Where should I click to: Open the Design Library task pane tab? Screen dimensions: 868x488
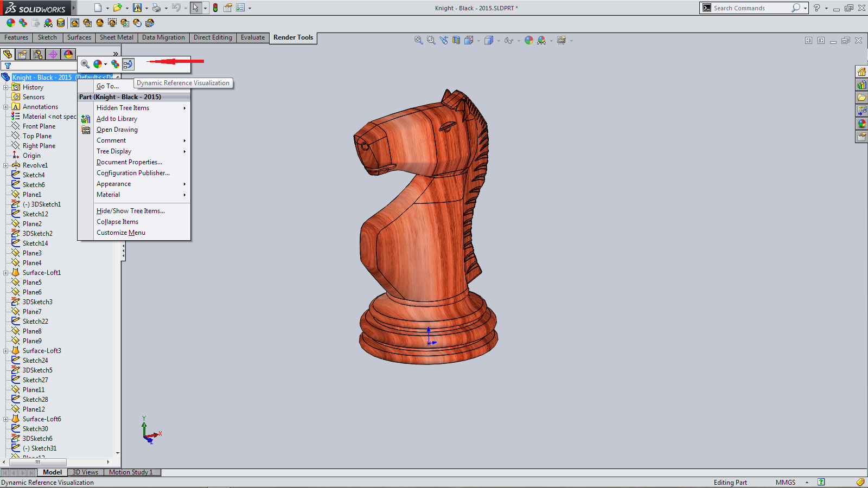click(x=861, y=85)
